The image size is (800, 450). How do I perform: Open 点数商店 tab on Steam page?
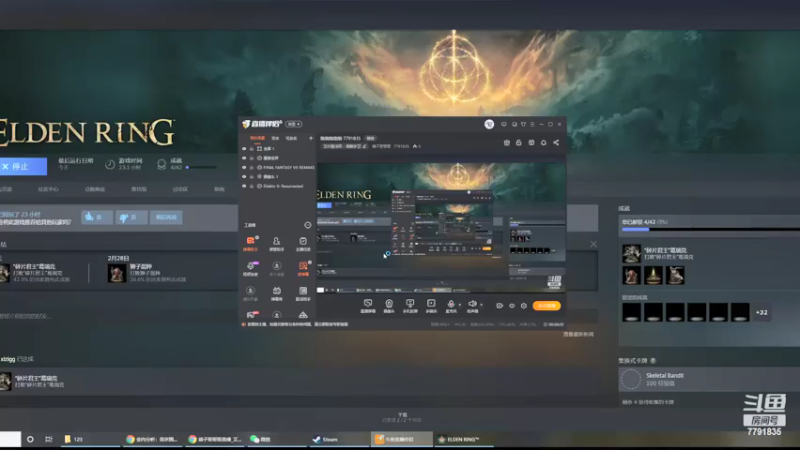click(x=94, y=189)
